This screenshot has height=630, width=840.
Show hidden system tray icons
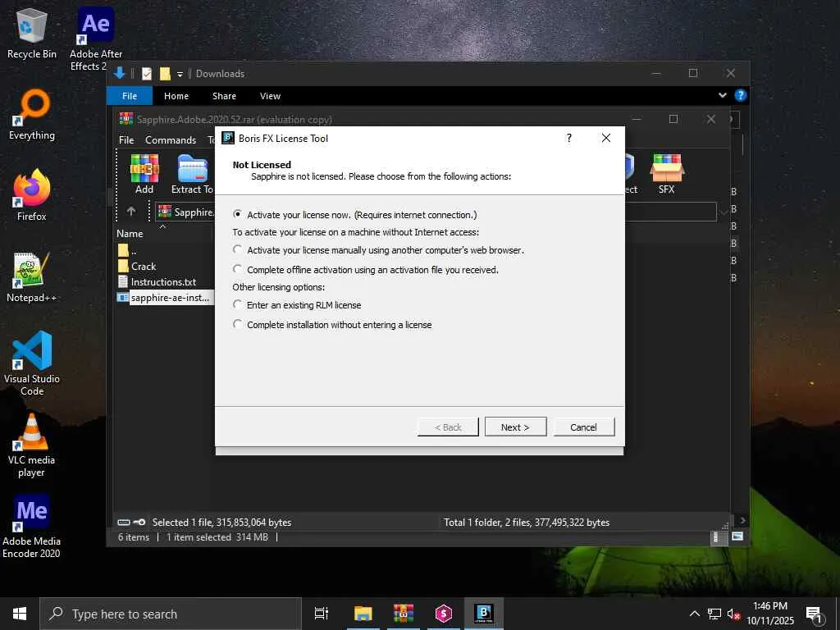click(694, 614)
